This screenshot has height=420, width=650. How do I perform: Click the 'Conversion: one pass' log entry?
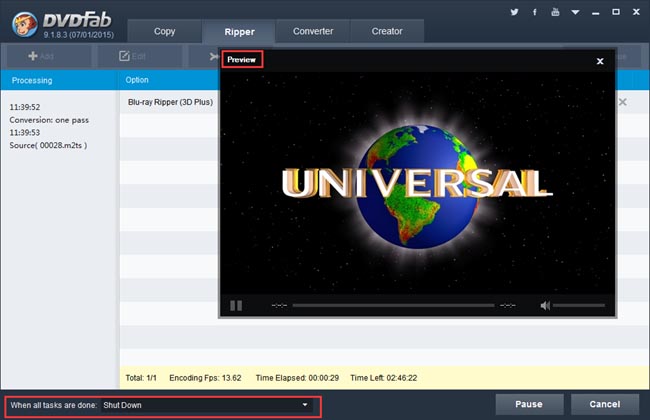click(x=49, y=120)
